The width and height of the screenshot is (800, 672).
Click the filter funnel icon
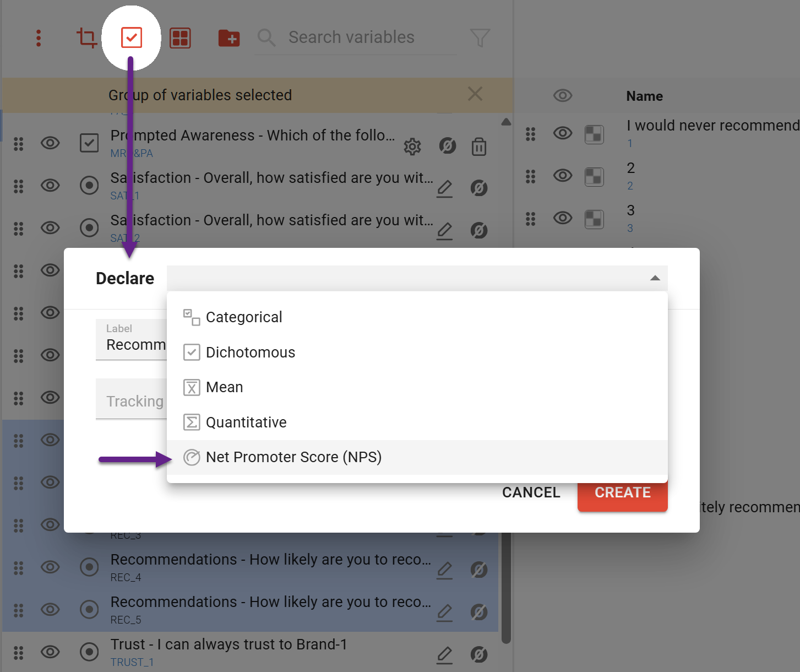[x=480, y=38]
